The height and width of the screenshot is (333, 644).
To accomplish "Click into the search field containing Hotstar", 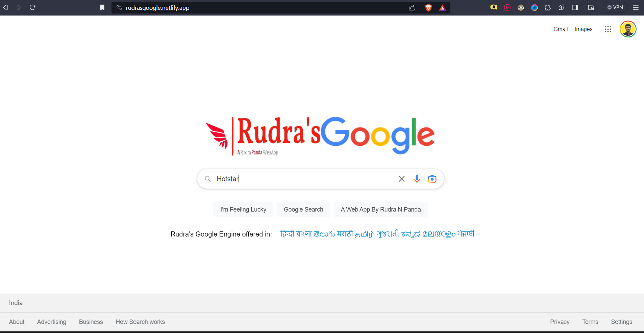I will tap(304, 179).
